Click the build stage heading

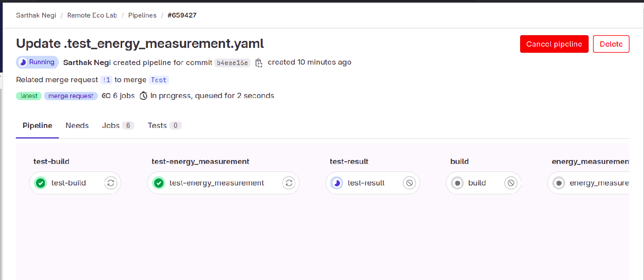coord(459,161)
